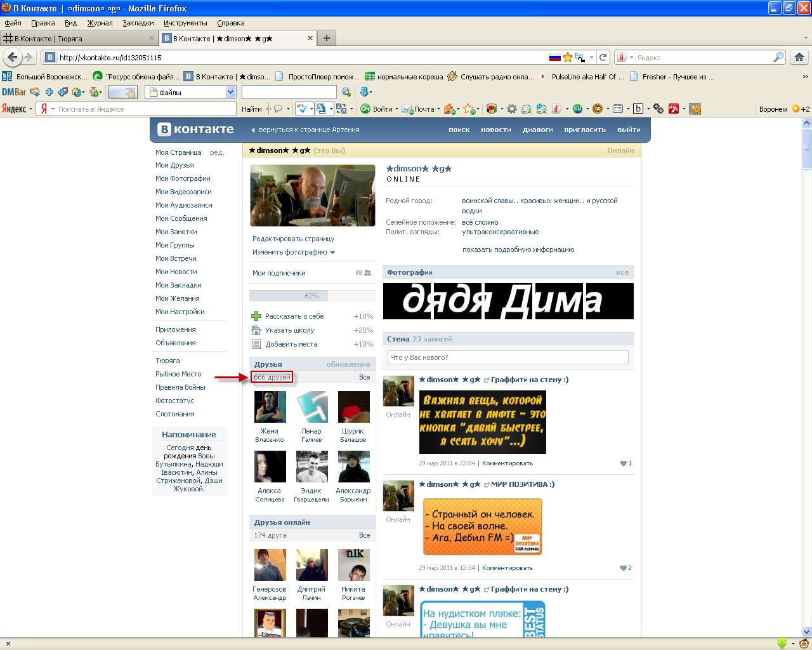
Task: Open the Справка menu
Action: click(230, 23)
